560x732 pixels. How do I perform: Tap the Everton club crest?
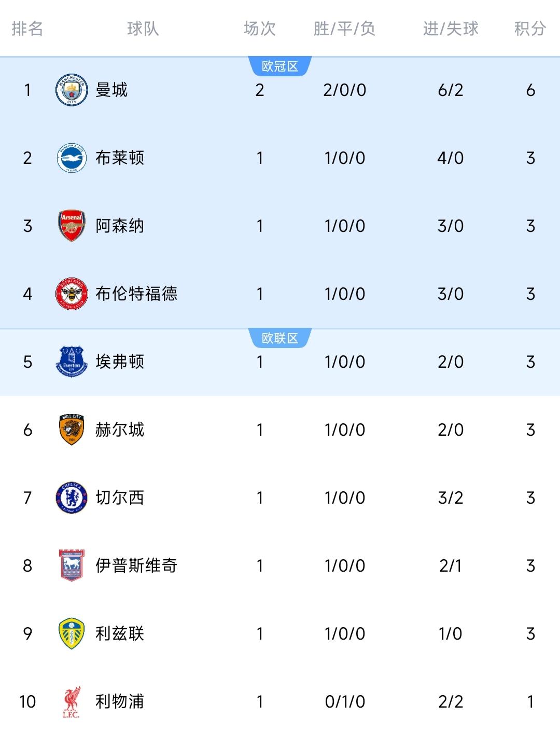71,362
